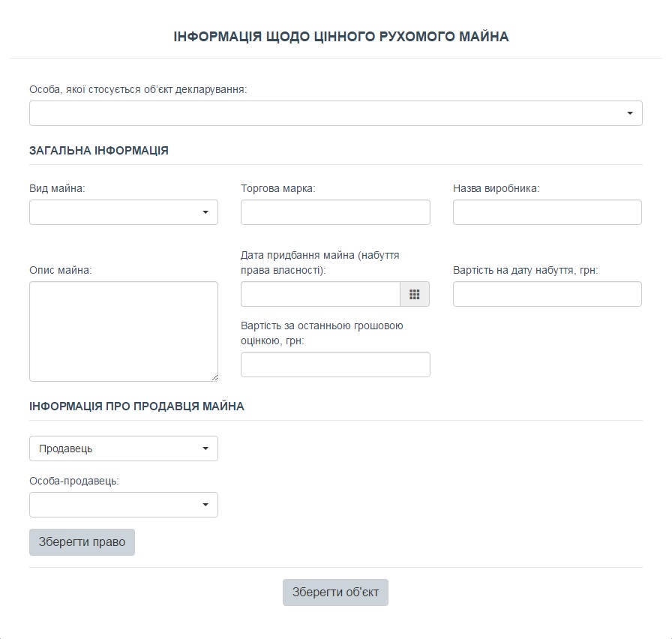Screen dimensions: 672x639
Task: Open the 'Особа, якої стосується об'єкт декларування' dropdown
Action: pyautogui.click(x=335, y=113)
